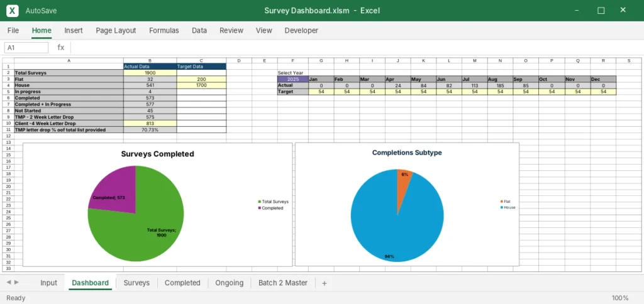This screenshot has width=644, height=304.
Task: Select the Jul actual value 113
Action: click(x=474, y=85)
